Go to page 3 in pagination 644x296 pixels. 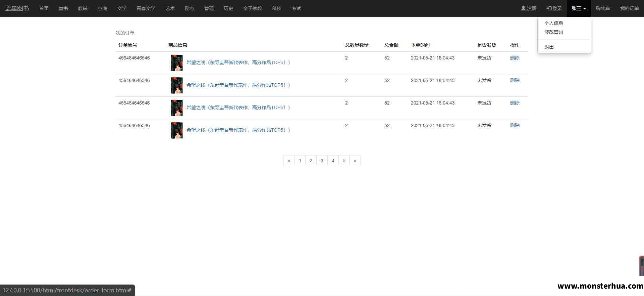pos(322,161)
